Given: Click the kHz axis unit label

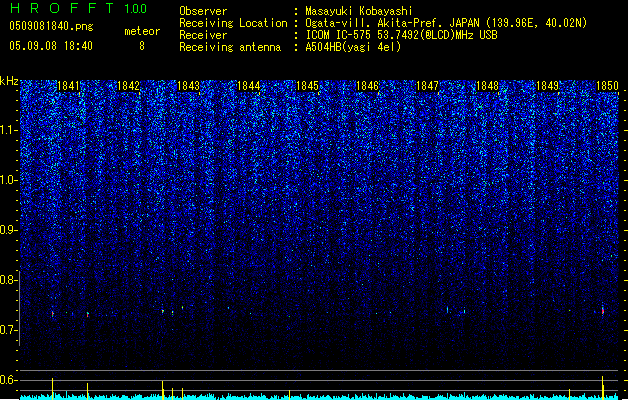Looking at the screenshot, I should pyautogui.click(x=9, y=81).
